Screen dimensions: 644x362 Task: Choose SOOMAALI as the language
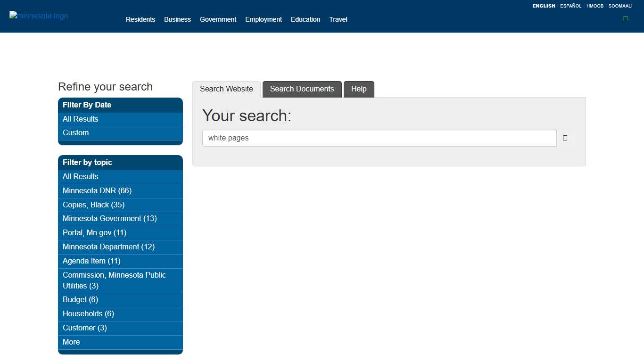(620, 6)
